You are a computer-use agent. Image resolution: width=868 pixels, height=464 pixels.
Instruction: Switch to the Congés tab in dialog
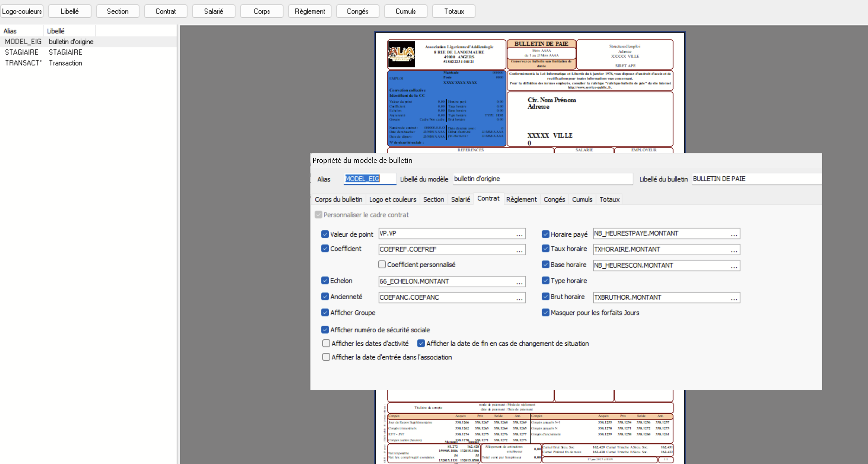554,199
